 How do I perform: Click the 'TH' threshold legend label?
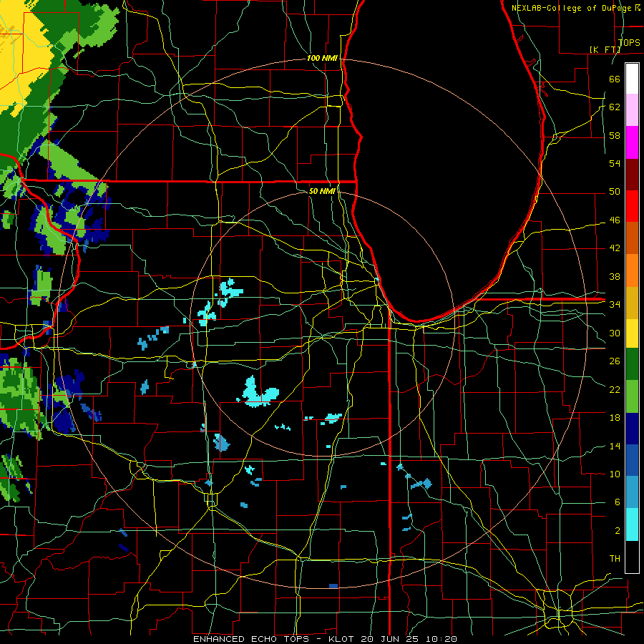[615, 559]
